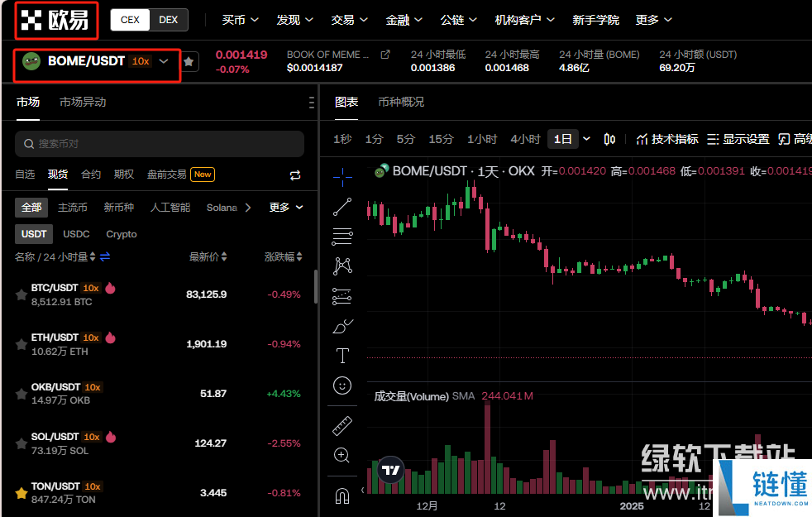Select the 盘前交易 New tab
Screen dimensions: 812x517
(181, 175)
